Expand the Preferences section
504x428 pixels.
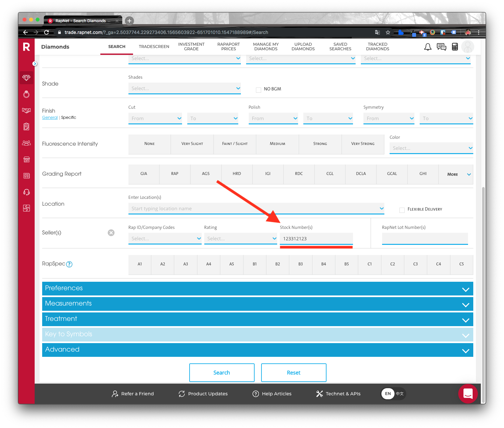(258, 289)
